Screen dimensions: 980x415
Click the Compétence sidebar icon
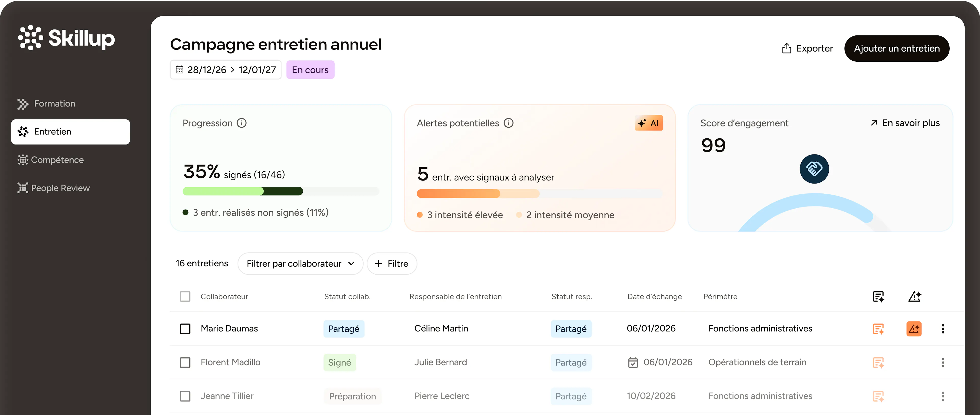pos(23,160)
